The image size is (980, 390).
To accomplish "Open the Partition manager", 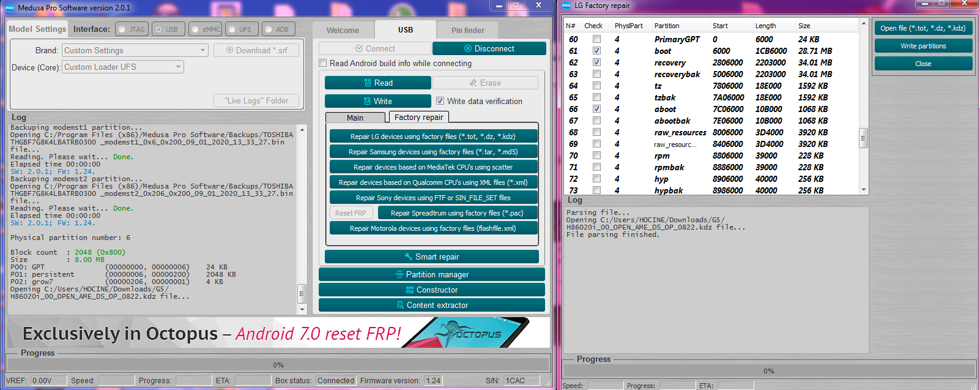I will tap(431, 274).
